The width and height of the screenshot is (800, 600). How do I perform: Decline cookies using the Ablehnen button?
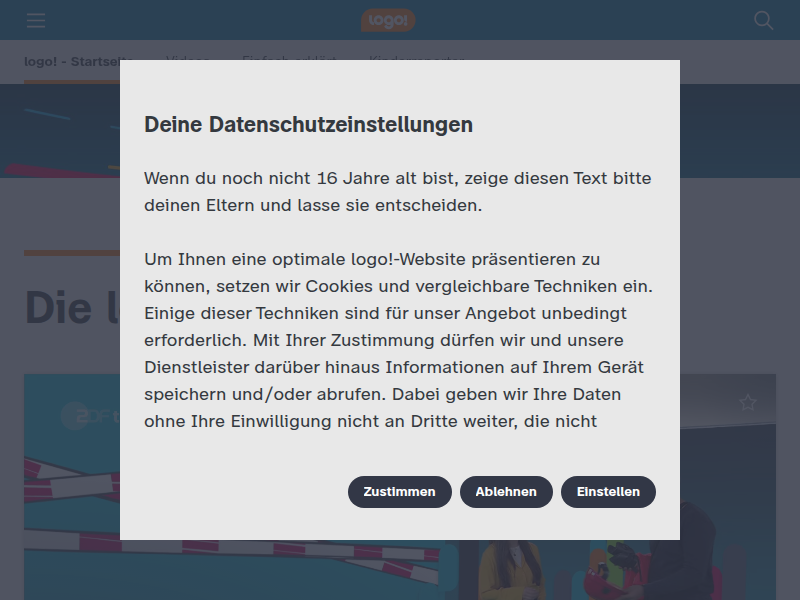(x=506, y=492)
